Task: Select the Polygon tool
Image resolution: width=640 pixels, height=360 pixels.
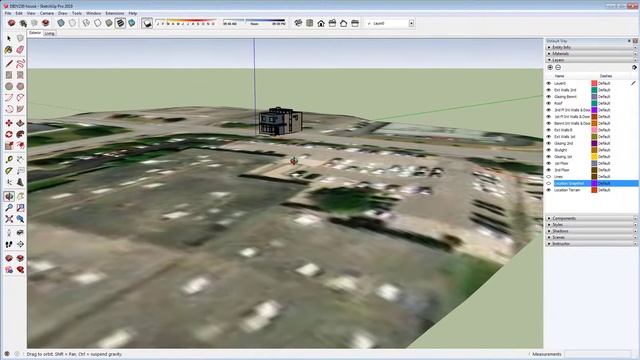Action: pos(20,87)
